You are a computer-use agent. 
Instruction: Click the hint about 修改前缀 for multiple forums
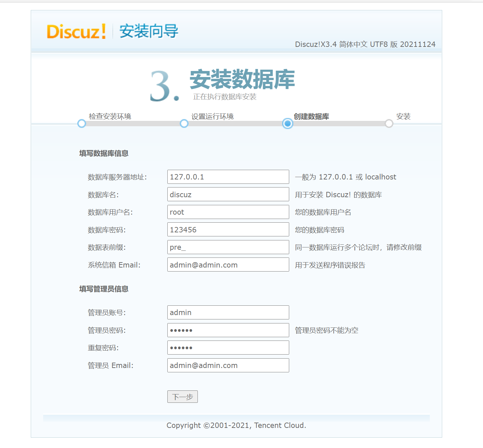pyautogui.click(x=358, y=247)
